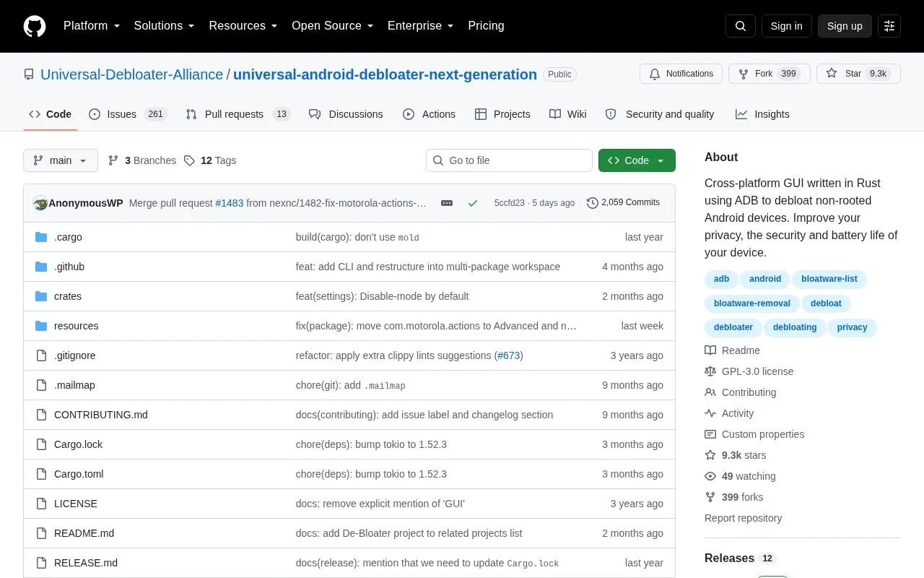Open the Readme sidebar link

pos(733,350)
